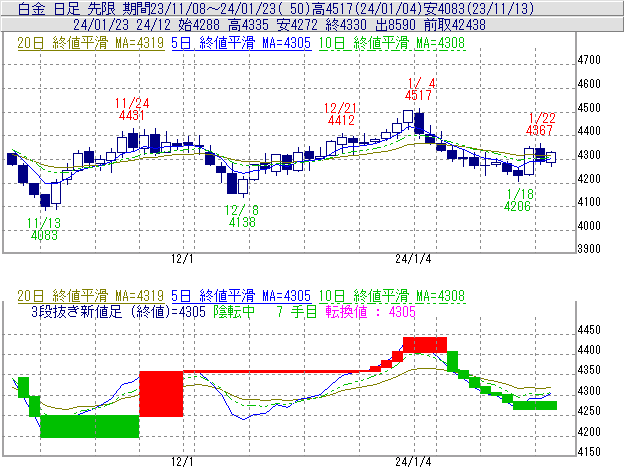Viewport: 624px width, 475px height.
Task: Click the 5日 終値平滑 legend in lower chart
Action: [241, 296]
